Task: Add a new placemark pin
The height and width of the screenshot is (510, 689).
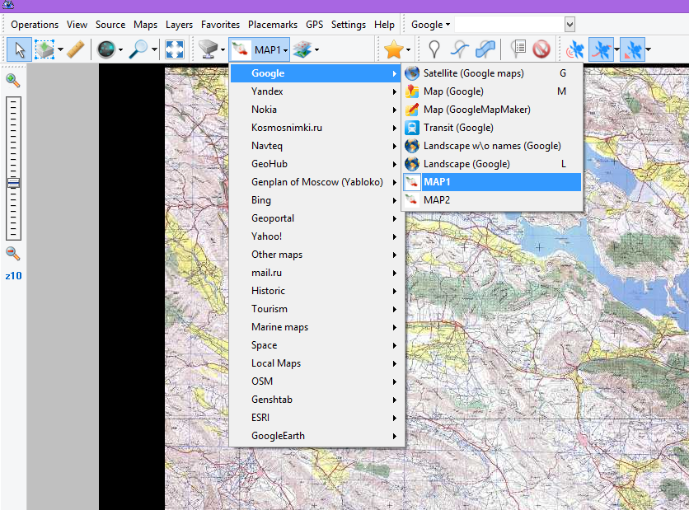Action: pos(435,49)
